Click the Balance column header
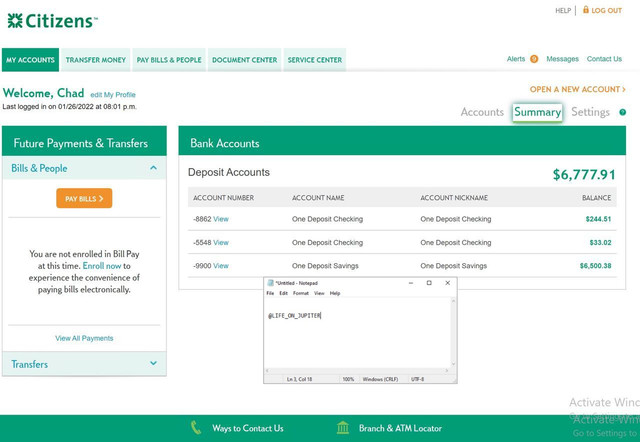640x442 pixels. coord(596,198)
